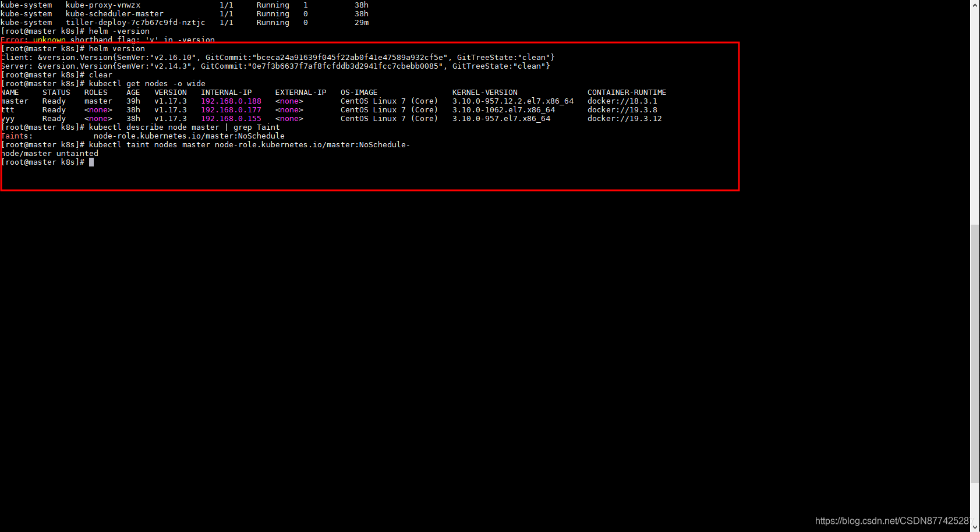Click the kube-scheduler-master pod name
Viewport: 980px width, 532px height.
coord(115,14)
